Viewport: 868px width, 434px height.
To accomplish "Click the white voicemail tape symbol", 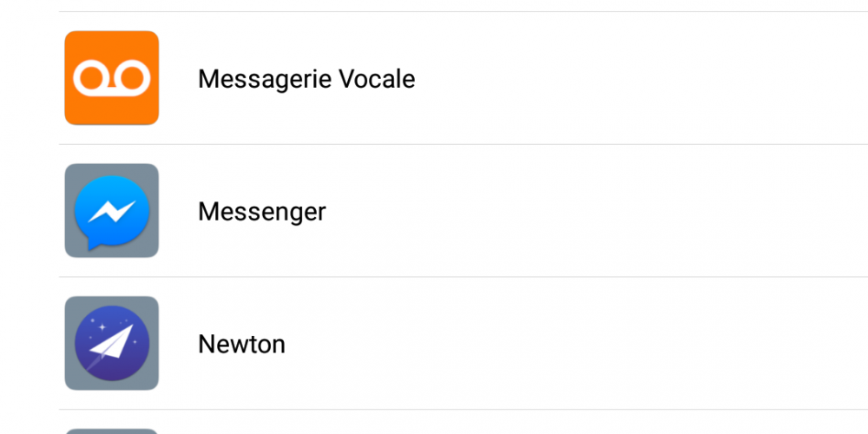I will [112, 78].
